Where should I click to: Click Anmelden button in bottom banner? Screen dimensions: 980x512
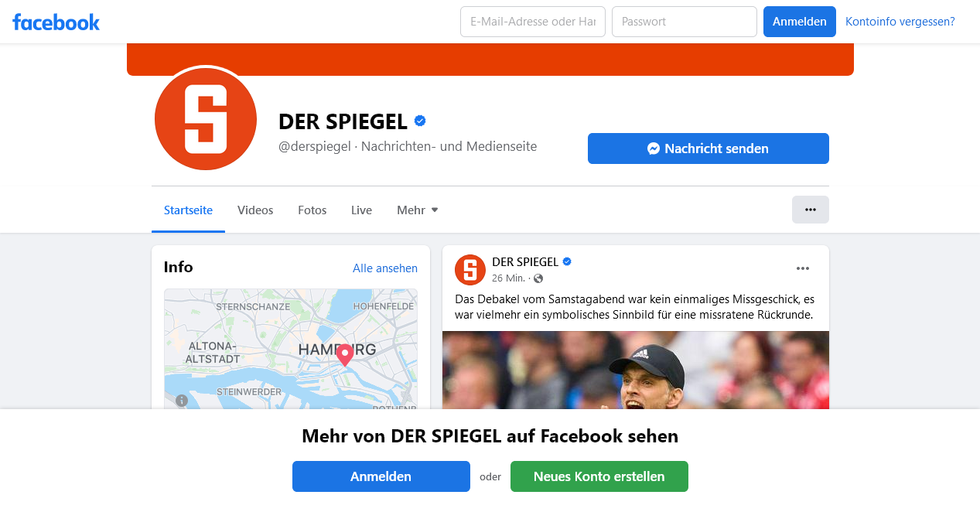pyautogui.click(x=381, y=476)
